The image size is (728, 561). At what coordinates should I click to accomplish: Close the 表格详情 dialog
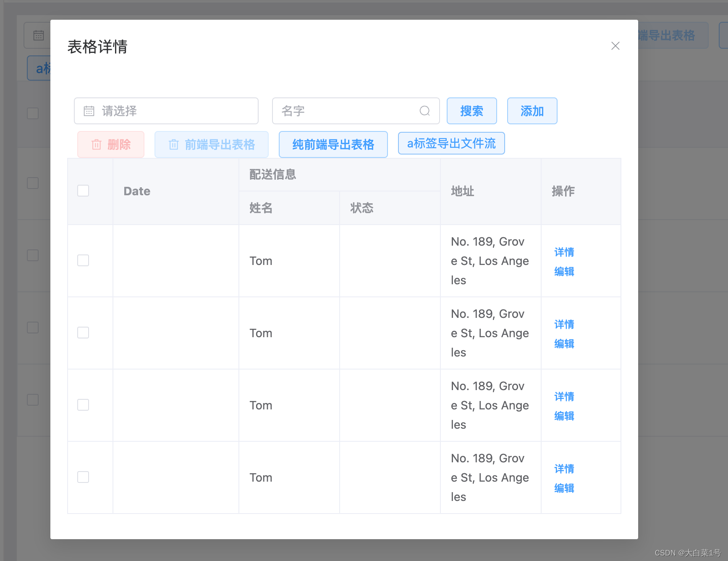coord(615,46)
